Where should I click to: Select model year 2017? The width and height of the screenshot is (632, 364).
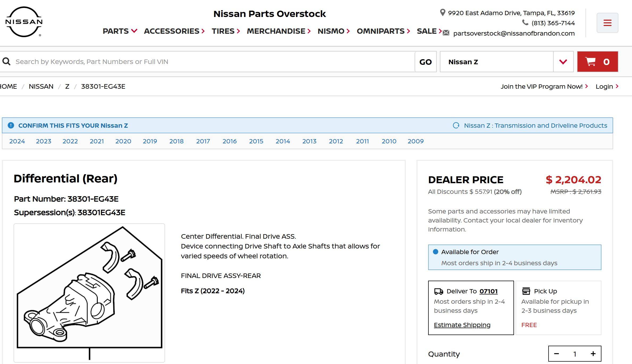tap(203, 141)
